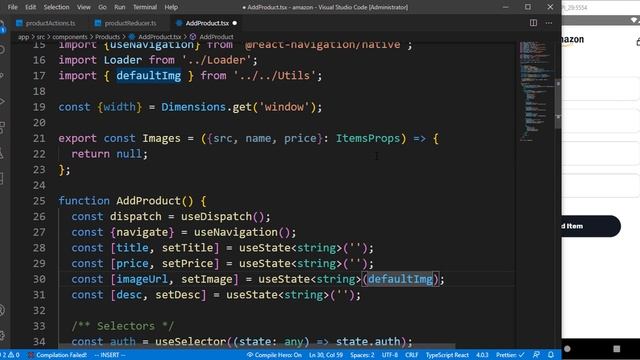
Task: Click the Prettier status item
Action: pyautogui.click(x=510, y=355)
